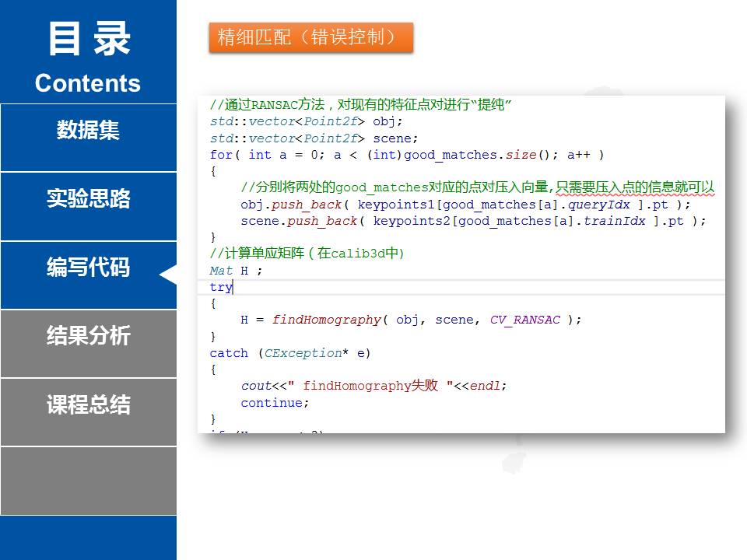Click the 'std::vector<Point2f> scene;' line
The height and width of the screenshot is (560, 747).
(314, 138)
